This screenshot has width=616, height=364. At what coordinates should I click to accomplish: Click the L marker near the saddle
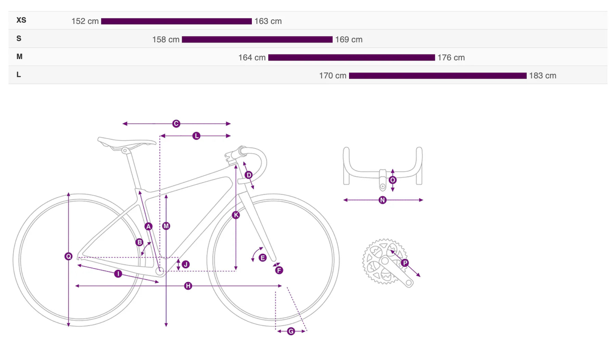point(196,136)
